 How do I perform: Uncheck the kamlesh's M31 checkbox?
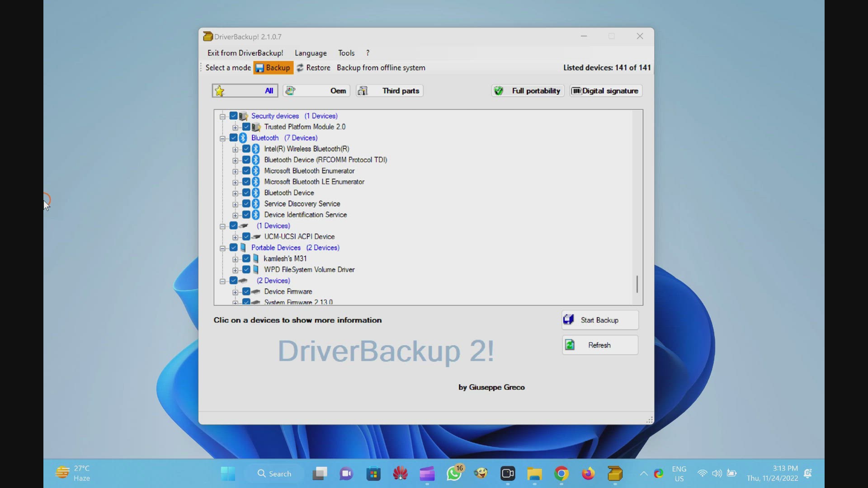[x=246, y=258]
